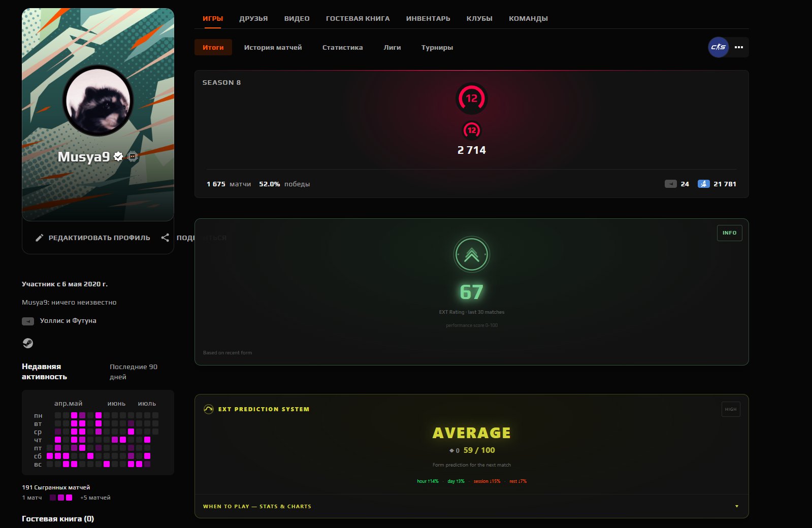Open the Турниры sub-tab

click(x=437, y=47)
